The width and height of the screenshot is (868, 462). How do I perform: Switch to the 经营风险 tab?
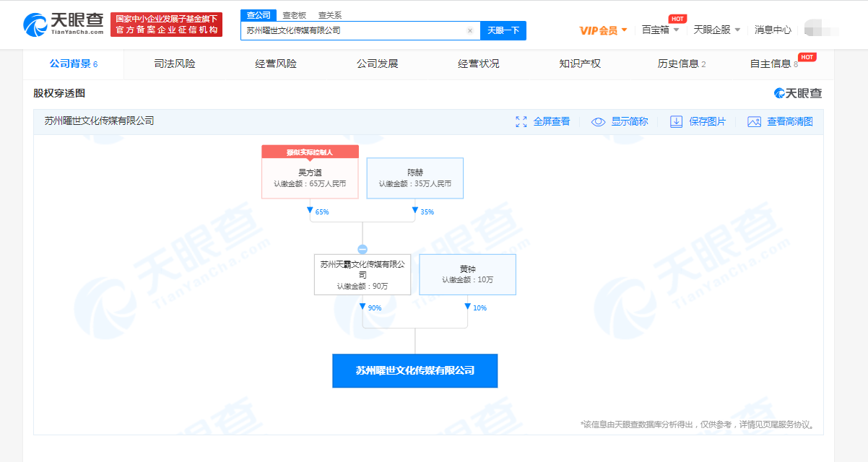click(x=276, y=64)
